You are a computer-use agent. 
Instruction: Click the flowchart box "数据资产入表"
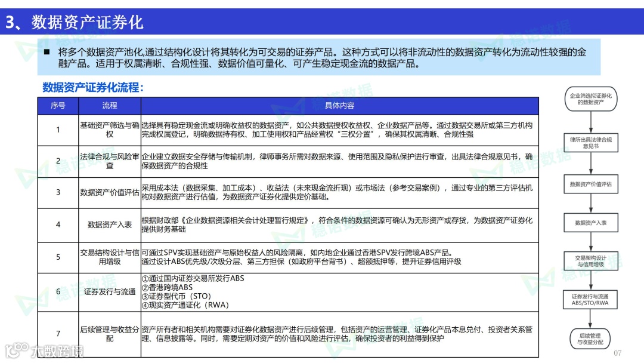pos(590,223)
